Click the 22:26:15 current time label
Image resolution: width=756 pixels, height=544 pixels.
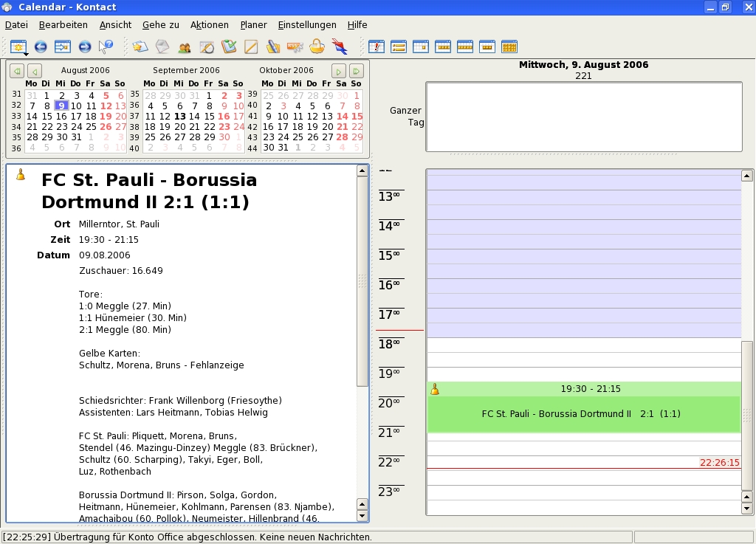(719, 463)
